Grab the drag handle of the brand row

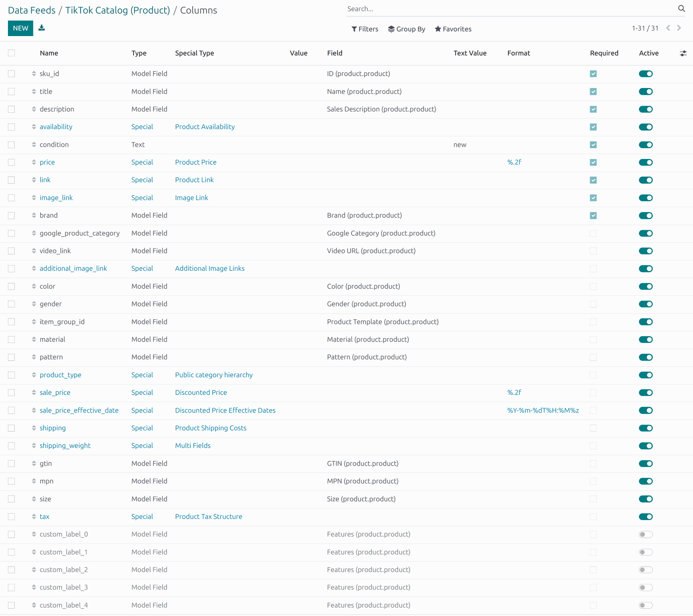pos(34,215)
